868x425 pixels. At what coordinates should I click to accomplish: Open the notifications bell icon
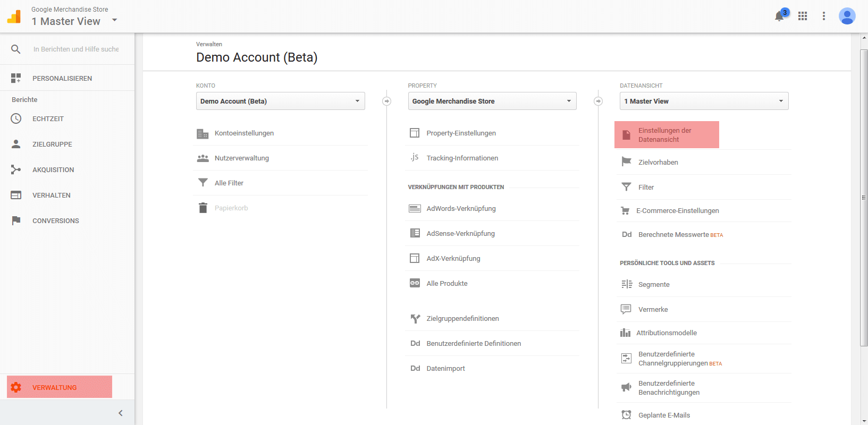tap(779, 16)
